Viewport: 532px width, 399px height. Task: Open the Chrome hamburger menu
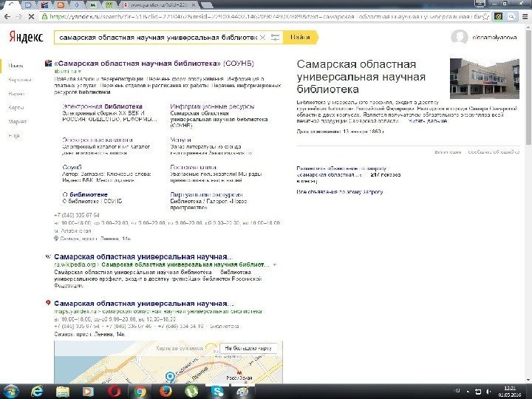coord(525,16)
